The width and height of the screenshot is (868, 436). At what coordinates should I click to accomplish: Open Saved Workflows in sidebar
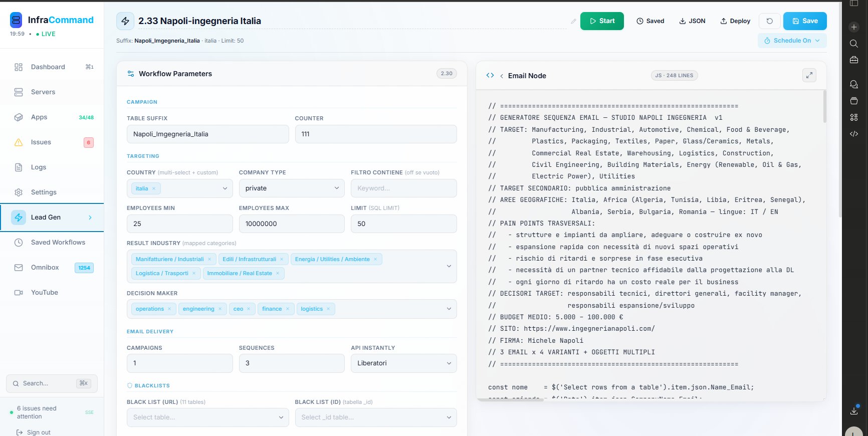(x=58, y=243)
